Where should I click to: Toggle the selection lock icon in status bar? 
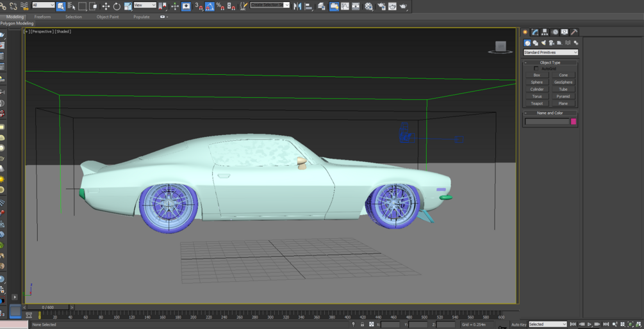pyautogui.click(x=362, y=325)
